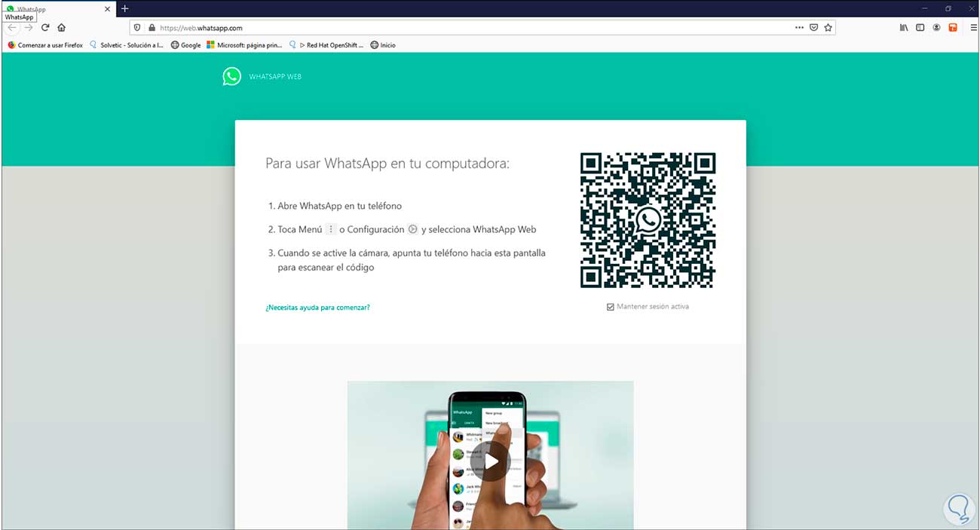Open Comenzar a usar Firefox bookmark
This screenshot has width=980, height=530.
coord(45,45)
